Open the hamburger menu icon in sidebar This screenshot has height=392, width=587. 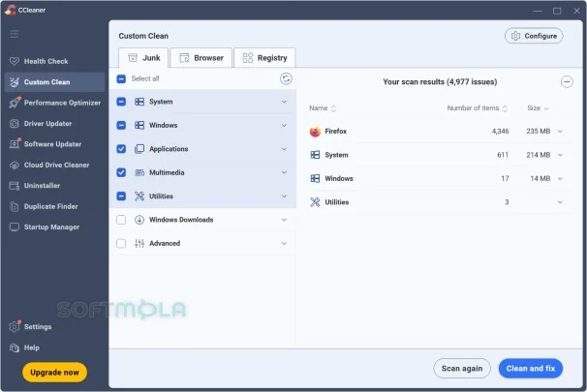[15, 34]
